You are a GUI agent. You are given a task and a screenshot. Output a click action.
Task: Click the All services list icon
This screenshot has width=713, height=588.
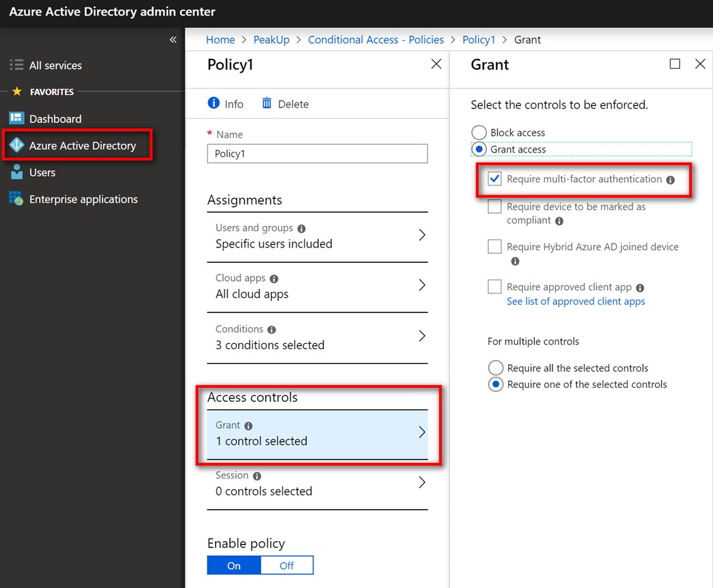point(16,65)
